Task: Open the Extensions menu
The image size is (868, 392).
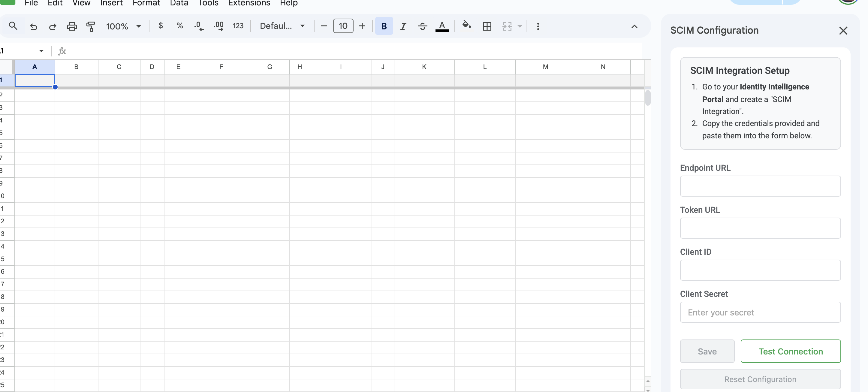Action: click(x=249, y=3)
